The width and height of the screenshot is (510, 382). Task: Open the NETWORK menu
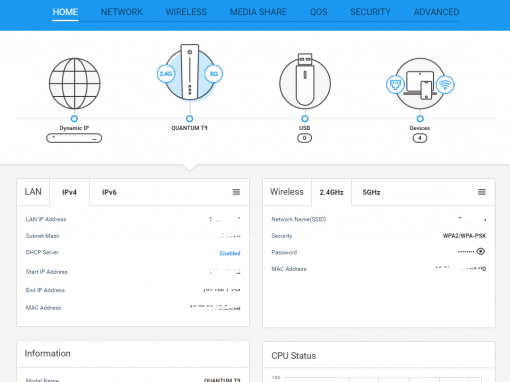coord(122,12)
